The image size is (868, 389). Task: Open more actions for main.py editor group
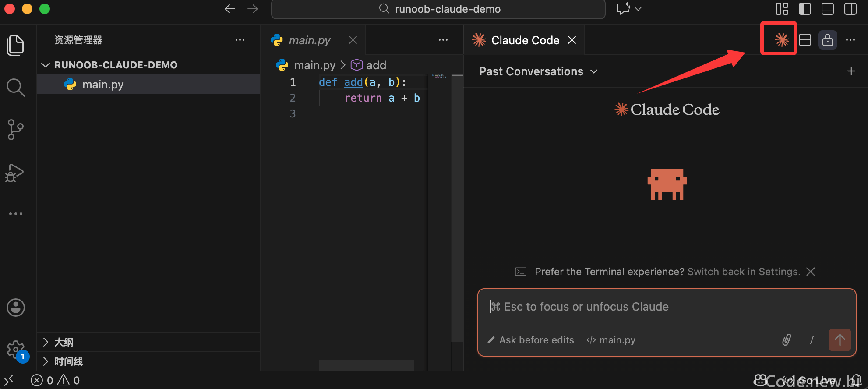[x=443, y=40]
